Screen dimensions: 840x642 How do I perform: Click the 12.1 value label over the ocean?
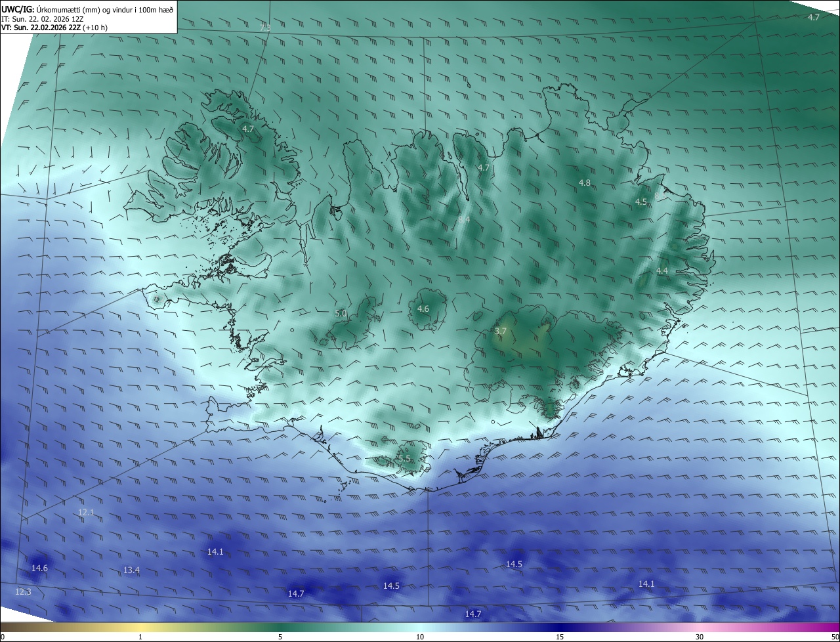[86, 512]
